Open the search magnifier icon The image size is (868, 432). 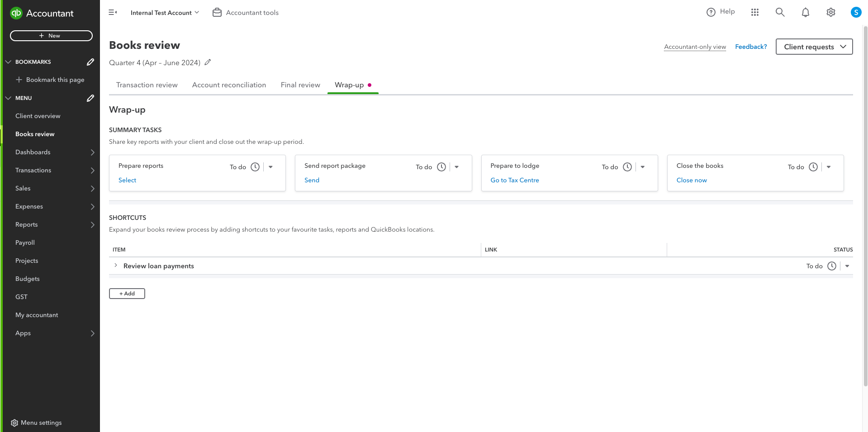[x=780, y=12]
